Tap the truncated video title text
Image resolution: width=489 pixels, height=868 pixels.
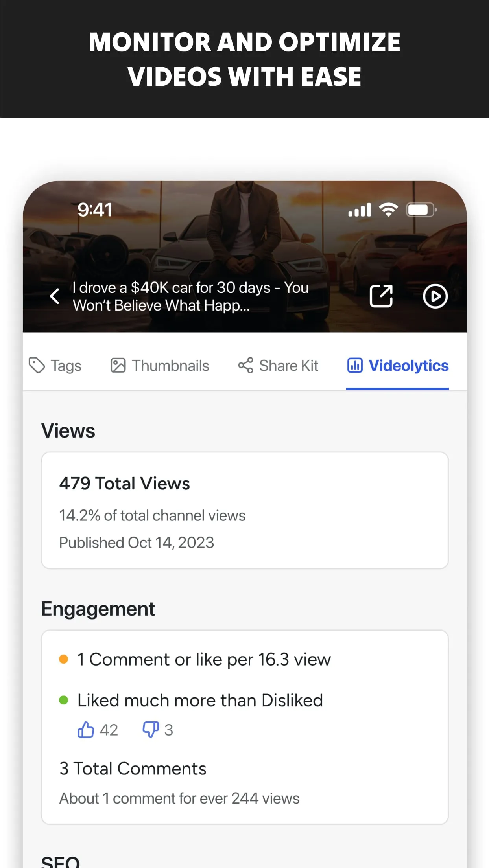point(190,296)
